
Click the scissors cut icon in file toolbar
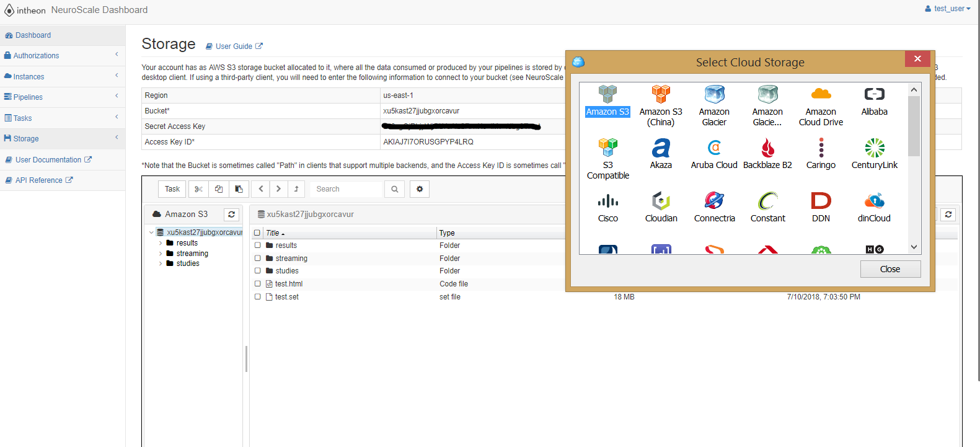point(198,189)
